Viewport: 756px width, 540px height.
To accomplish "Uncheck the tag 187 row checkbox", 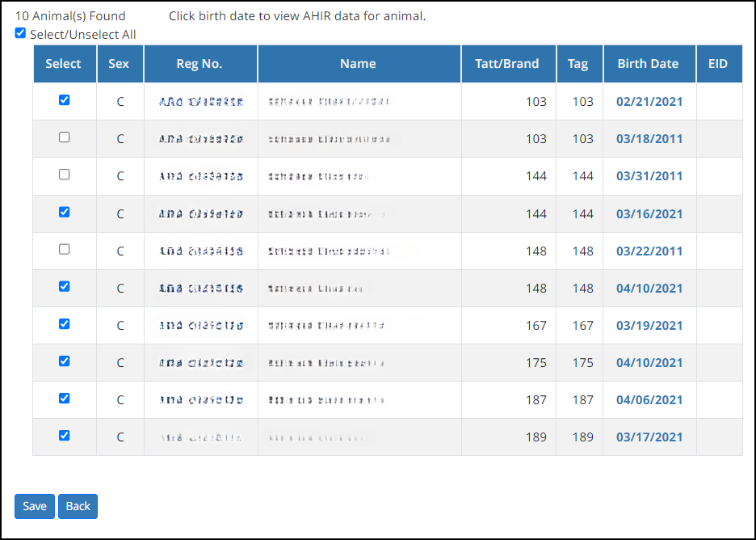I will point(64,398).
